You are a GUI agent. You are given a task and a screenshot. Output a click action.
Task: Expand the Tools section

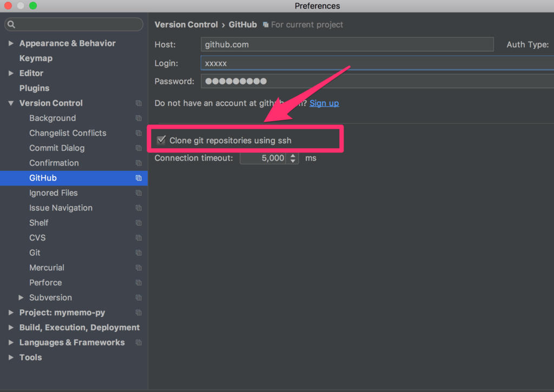(11, 357)
